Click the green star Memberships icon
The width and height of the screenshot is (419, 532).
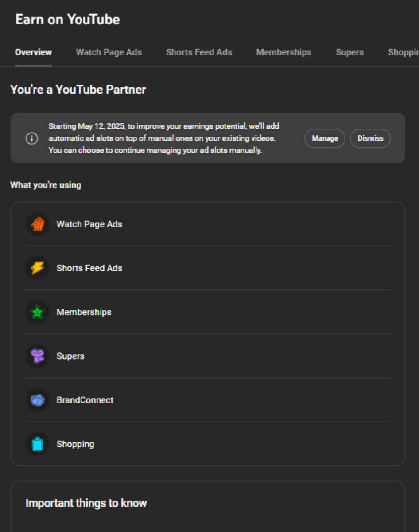[x=38, y=312]
